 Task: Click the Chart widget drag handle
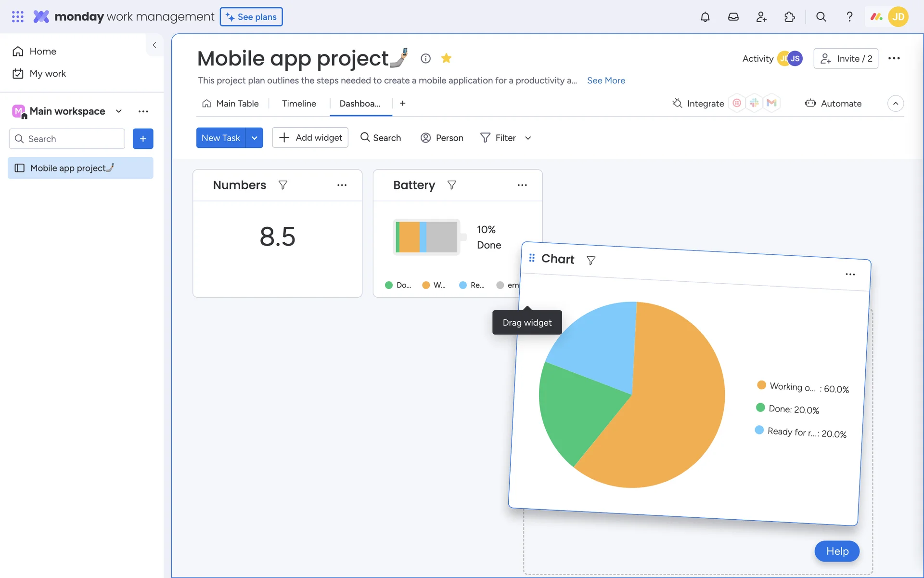532,258
